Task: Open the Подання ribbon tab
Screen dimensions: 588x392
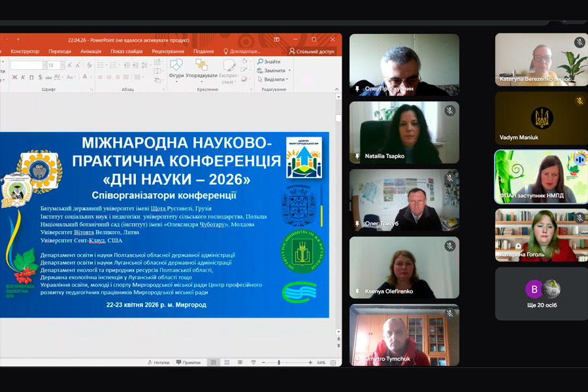Action: [x=203, y=52]
